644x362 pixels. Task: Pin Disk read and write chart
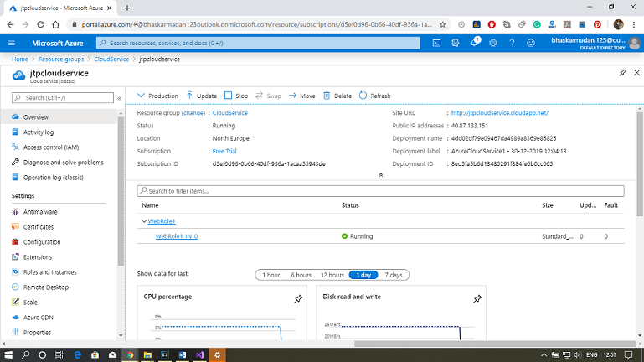pyautogui.click(x=477, y=299)
